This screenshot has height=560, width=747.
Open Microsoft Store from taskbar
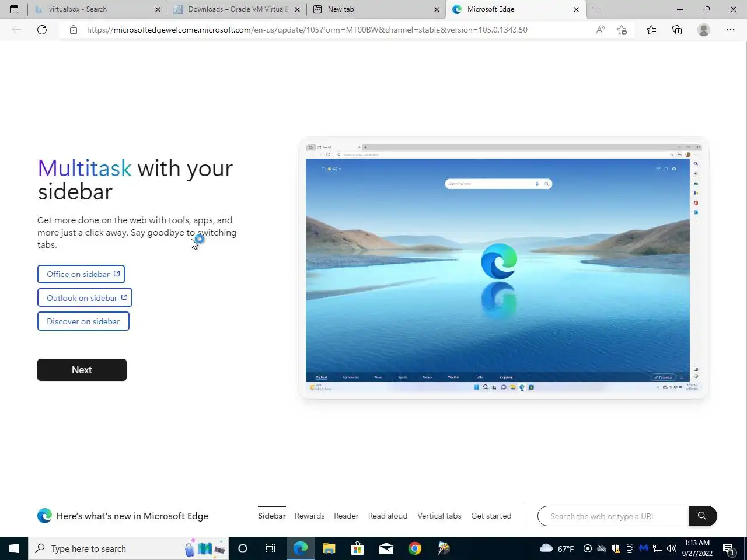point(357,548)
